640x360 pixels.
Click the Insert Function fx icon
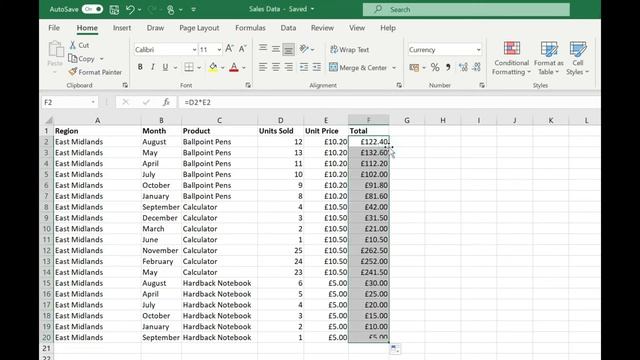(x=166, y=102)
